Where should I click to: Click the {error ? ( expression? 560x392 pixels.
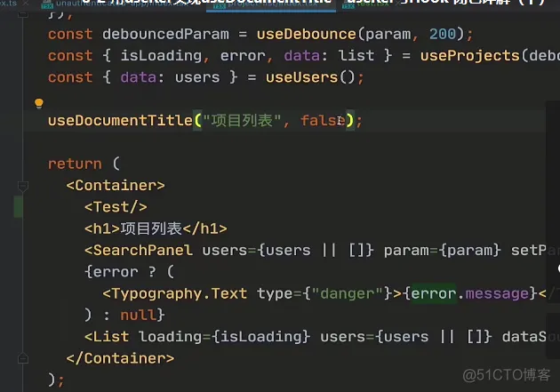click(x=129, y=272)
